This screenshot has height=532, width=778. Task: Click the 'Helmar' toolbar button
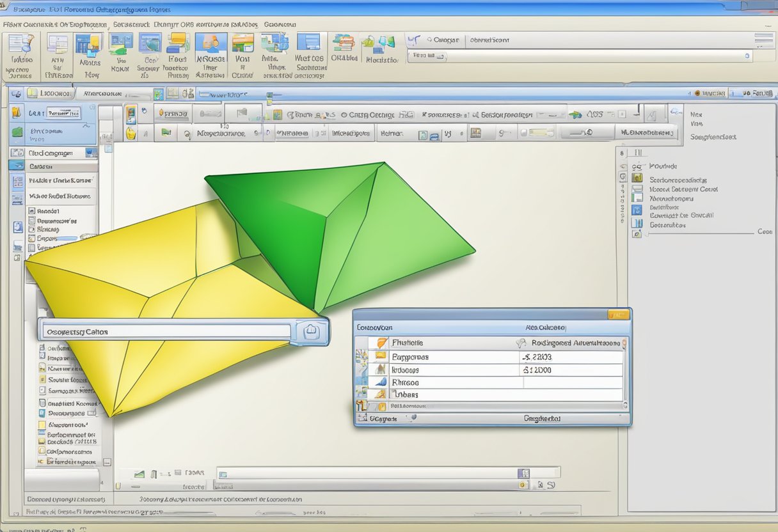[x=391, y=134]
